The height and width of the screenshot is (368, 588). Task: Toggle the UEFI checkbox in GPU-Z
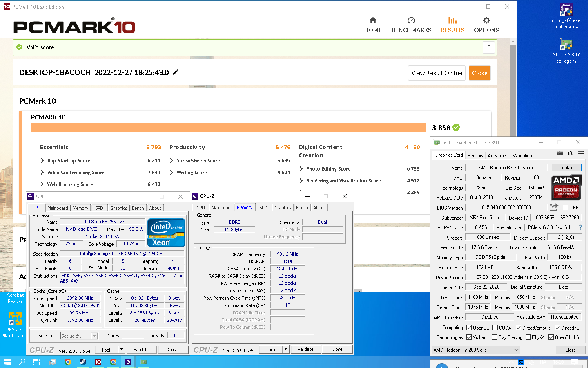(566, 207)
